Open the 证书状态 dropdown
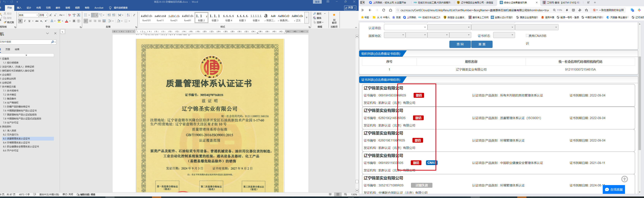 pyautogui.click(x=504, y=35)
